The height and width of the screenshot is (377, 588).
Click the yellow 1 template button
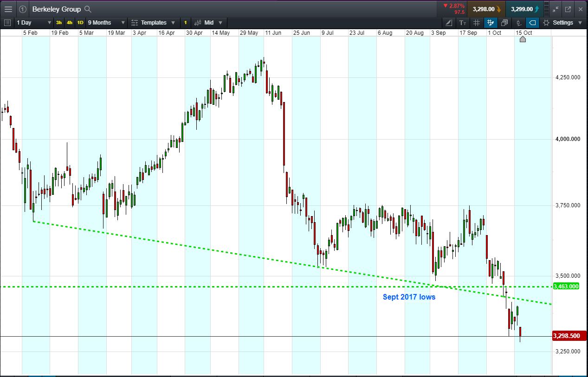[x=185, y=22]
